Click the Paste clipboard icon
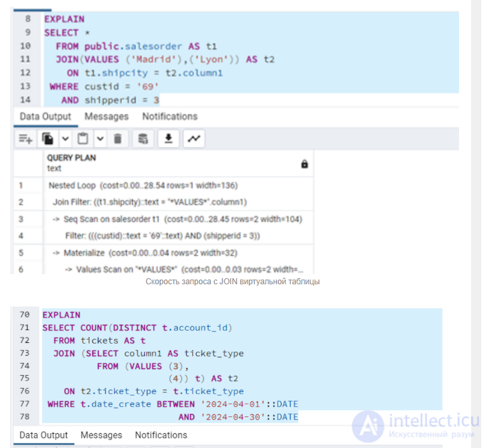Image resolution: width=488 pixels, height=448 pixels. pos(82,139)
